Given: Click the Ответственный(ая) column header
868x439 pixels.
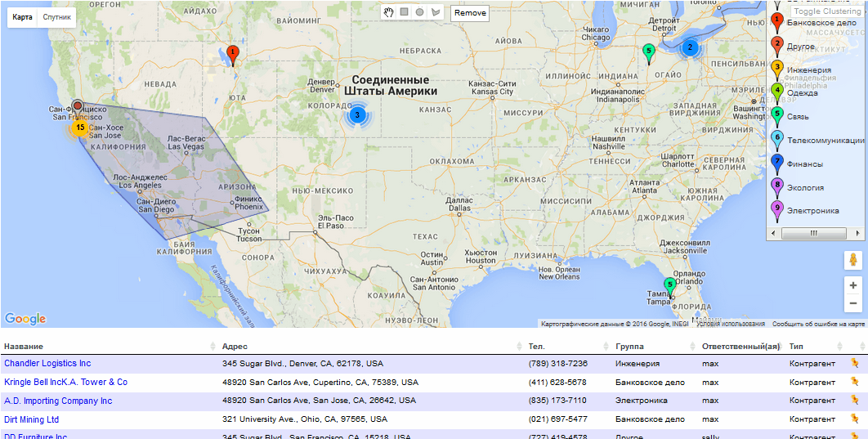Looking at the screenshot, I should (x=740, y=347).
